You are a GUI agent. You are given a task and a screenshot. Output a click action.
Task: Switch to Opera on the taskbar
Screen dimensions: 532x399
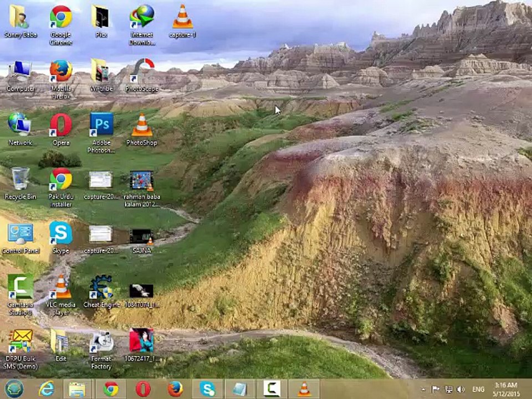pos(143,389)
